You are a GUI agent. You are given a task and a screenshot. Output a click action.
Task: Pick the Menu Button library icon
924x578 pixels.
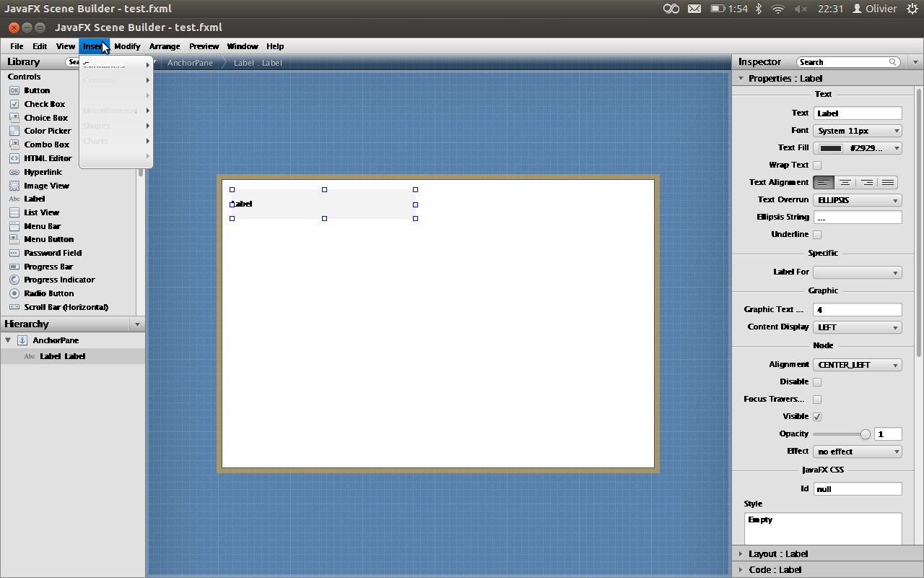(x=14, y=239)
